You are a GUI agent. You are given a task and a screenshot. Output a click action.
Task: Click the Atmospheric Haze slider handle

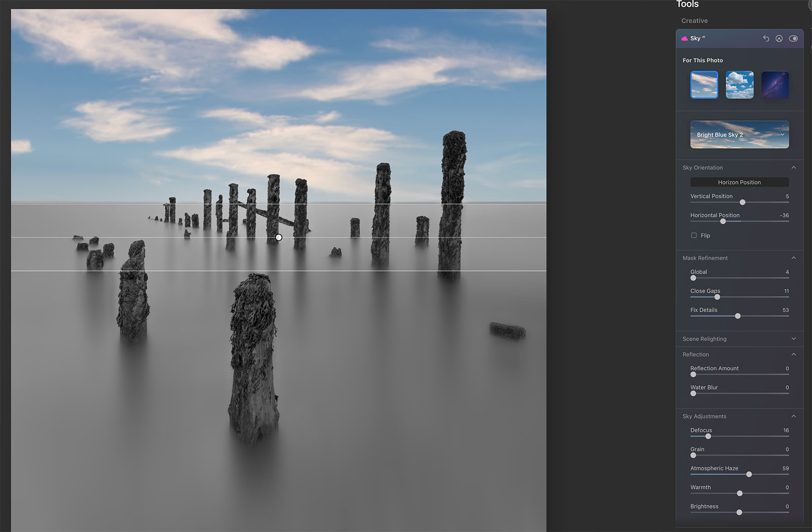pos(749,475)
